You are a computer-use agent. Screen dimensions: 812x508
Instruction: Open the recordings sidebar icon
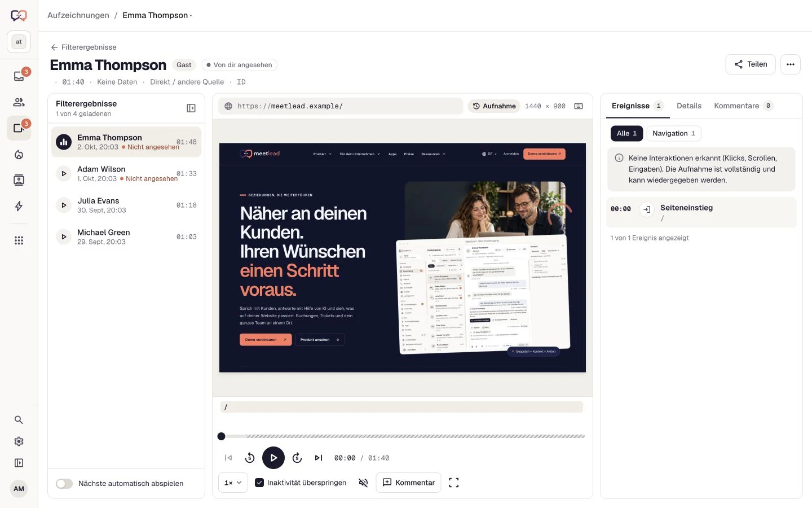click(x=19, y=128)
